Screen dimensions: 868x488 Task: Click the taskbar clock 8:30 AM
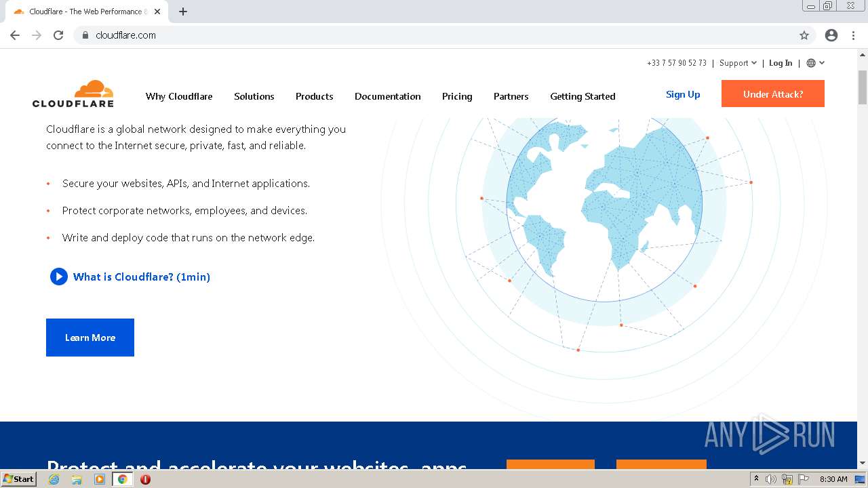tap(833, 479)
